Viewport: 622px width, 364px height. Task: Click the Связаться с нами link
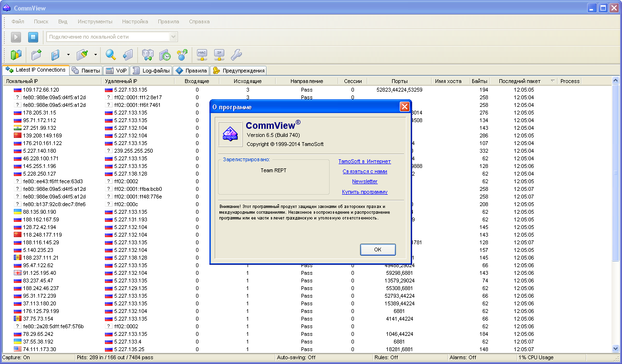[x=365, y=171]
